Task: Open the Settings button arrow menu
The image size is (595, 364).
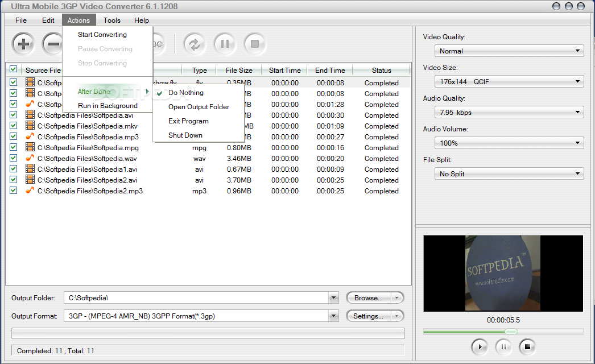Action: (397, 316)
